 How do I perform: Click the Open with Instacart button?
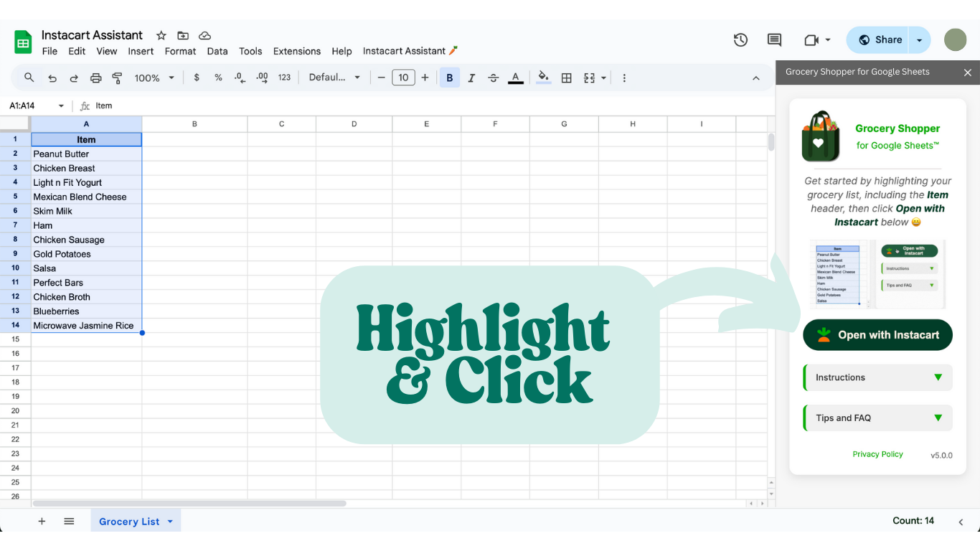(877, 334)
